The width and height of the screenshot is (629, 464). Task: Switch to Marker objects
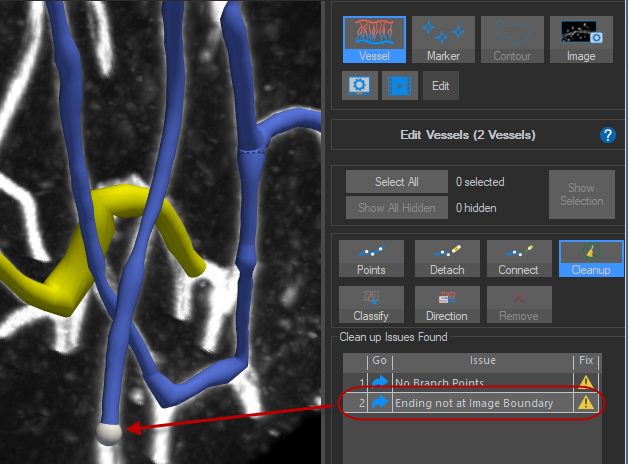(442, 40)
